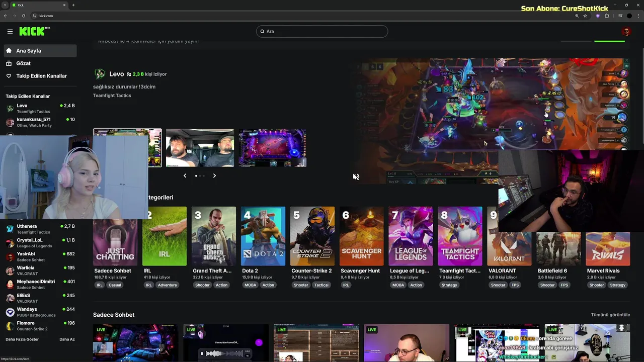Screen dimensions: 644x362
Task: Open the zoom magnifier icon in address bar
Action: 577,16
